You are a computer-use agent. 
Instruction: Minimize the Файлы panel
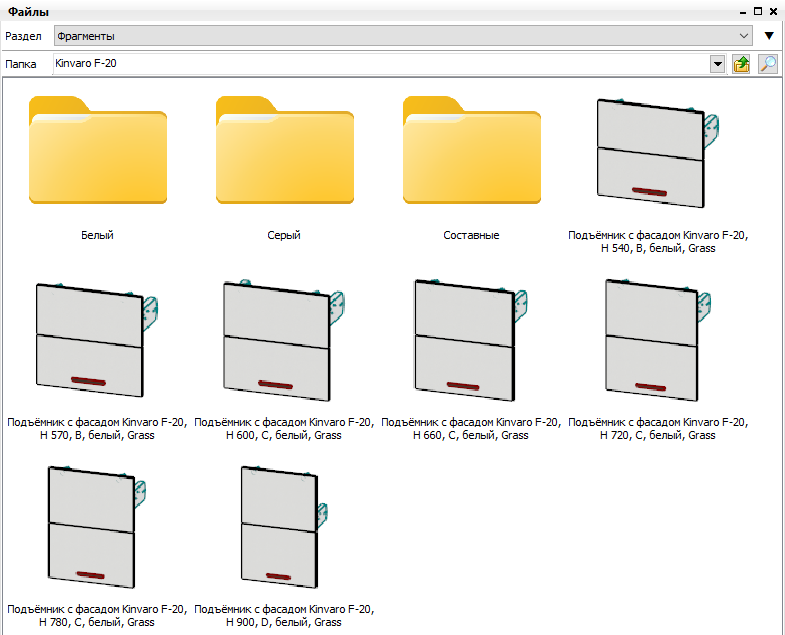[743, 12]
